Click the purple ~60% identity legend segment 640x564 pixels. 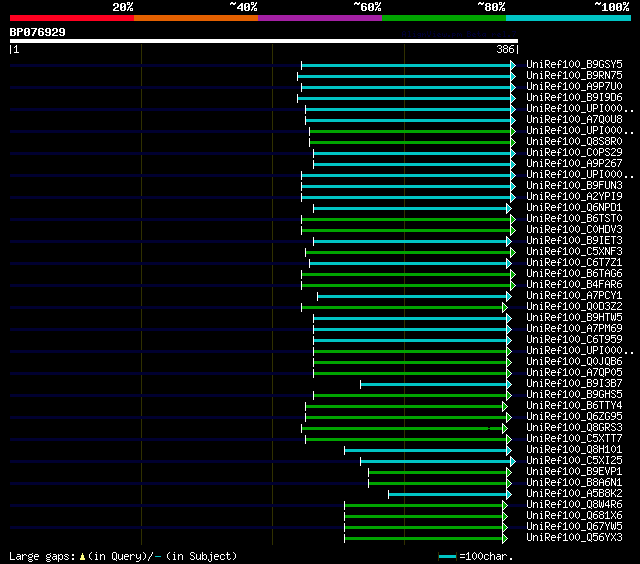[x=319, y=18]
